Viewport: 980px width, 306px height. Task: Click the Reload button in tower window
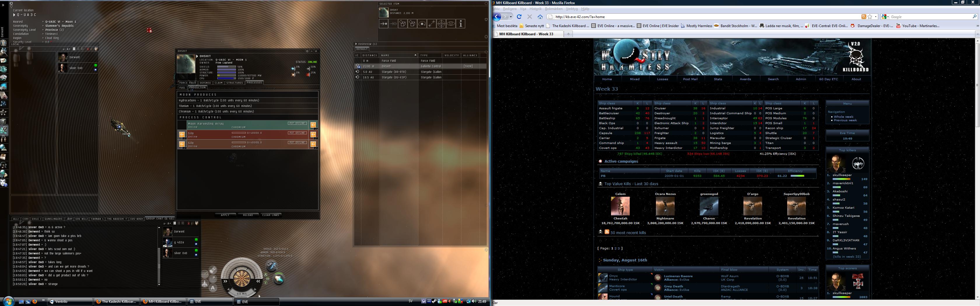tap(248, 215)
